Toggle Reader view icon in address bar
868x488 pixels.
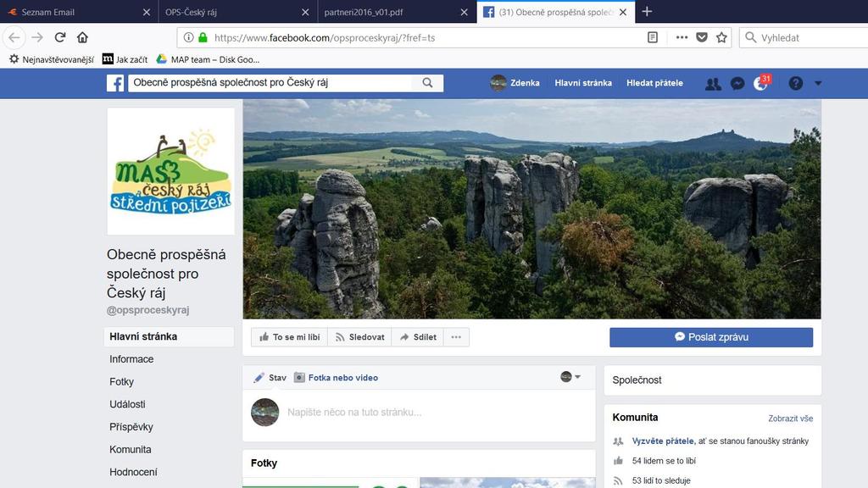653,37
